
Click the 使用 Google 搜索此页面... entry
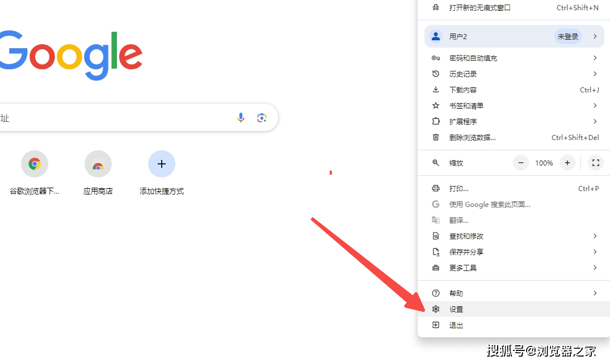click(x=514, y=204)
